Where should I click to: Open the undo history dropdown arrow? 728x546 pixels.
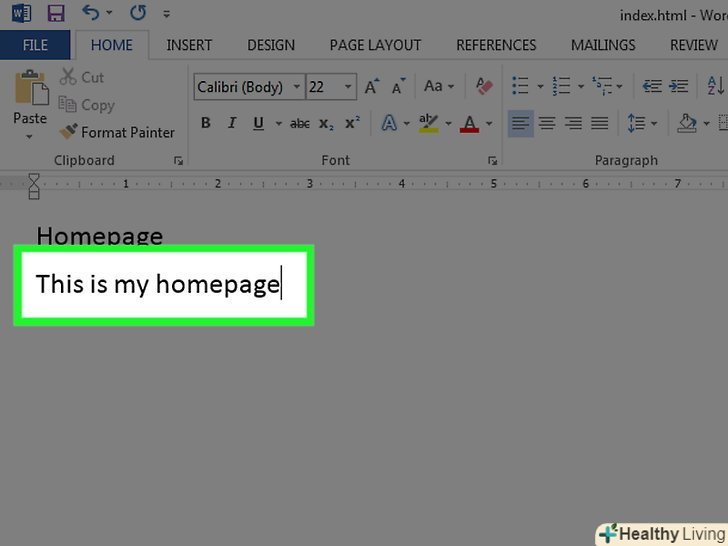click(x=110, y=13)
